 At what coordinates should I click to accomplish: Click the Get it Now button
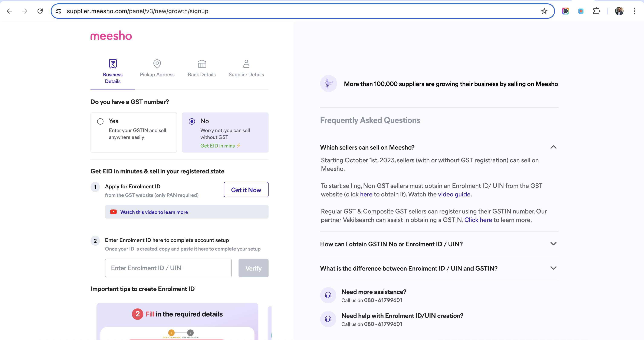[246, 190]
